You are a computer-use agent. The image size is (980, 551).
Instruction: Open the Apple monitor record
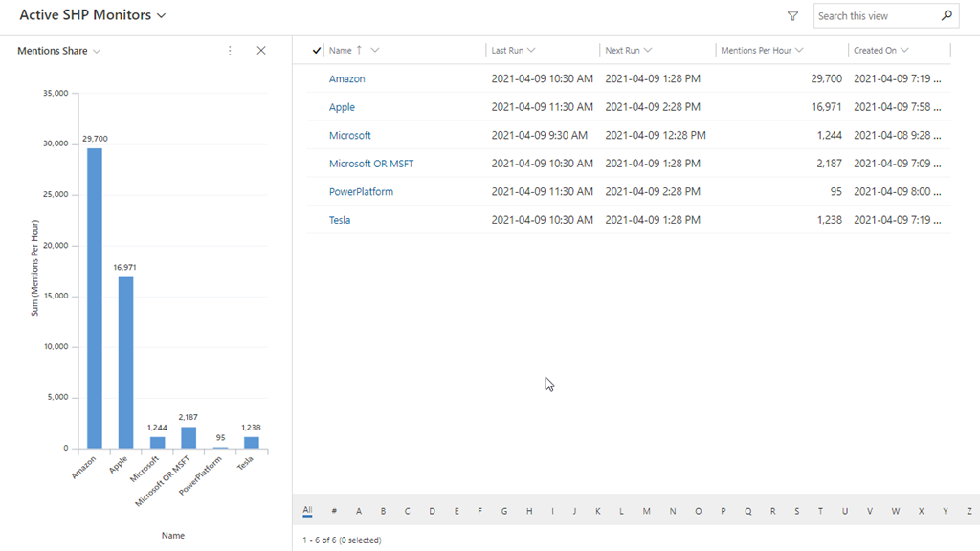342,107
